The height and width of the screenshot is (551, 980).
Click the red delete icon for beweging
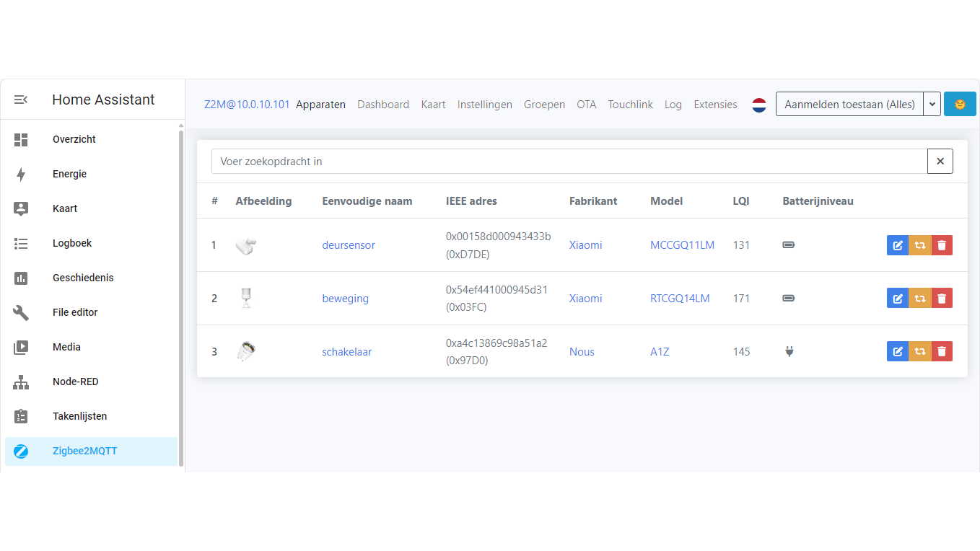tap(942, 299)
